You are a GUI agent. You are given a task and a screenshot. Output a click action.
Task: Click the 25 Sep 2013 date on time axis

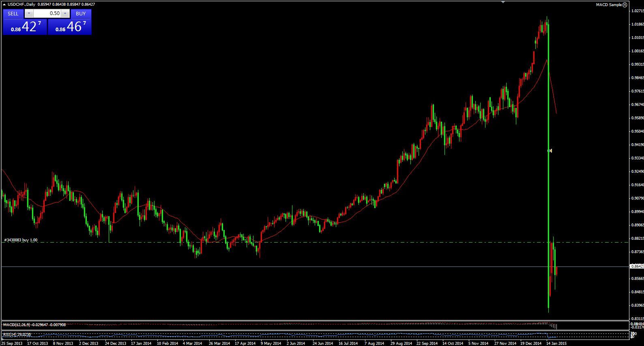(12, 343)
